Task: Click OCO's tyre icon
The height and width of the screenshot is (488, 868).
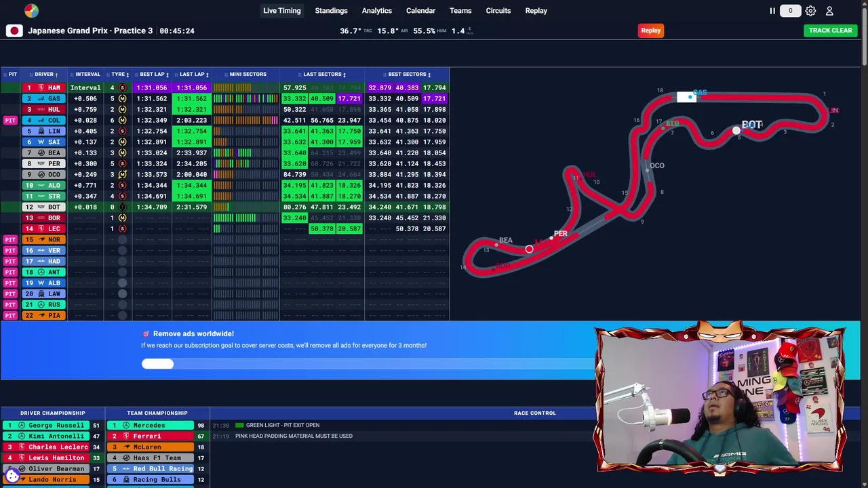Action: 122,174
